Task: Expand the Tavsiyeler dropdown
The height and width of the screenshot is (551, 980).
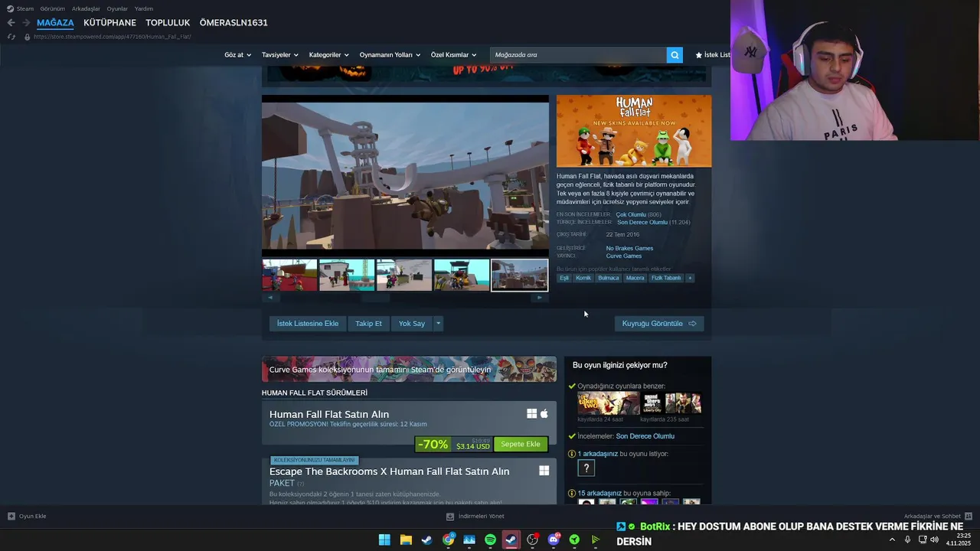Action: [x=280, y=55]
